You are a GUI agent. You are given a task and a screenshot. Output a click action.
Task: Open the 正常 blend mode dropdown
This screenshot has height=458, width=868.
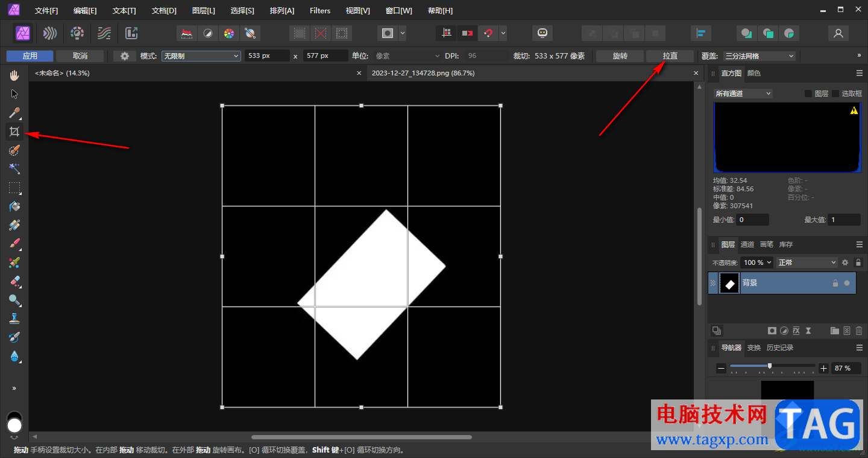pos(807,262)
